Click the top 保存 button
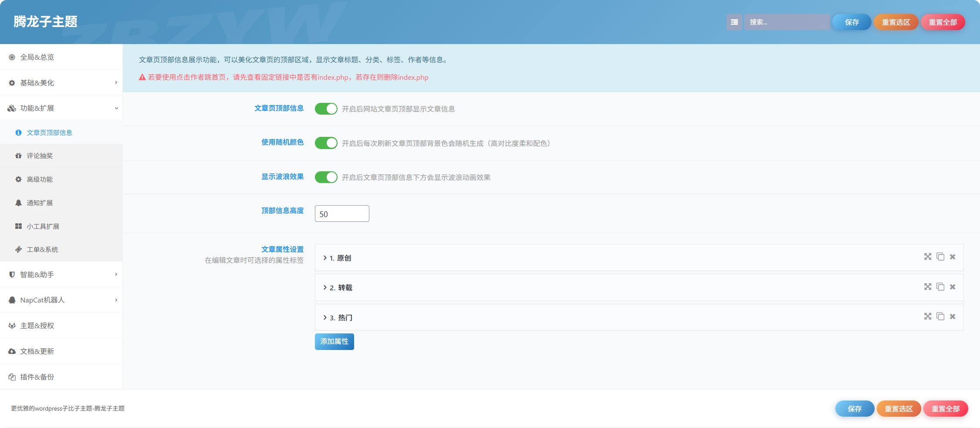The height and width of the screenshot is (428, 980). tap(852, 22)
